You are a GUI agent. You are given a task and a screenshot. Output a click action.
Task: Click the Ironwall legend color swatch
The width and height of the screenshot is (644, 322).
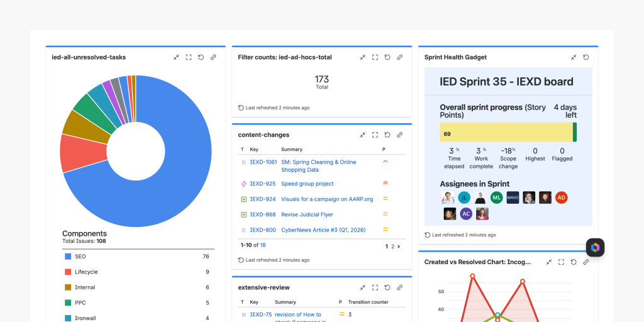click(68, 318)
